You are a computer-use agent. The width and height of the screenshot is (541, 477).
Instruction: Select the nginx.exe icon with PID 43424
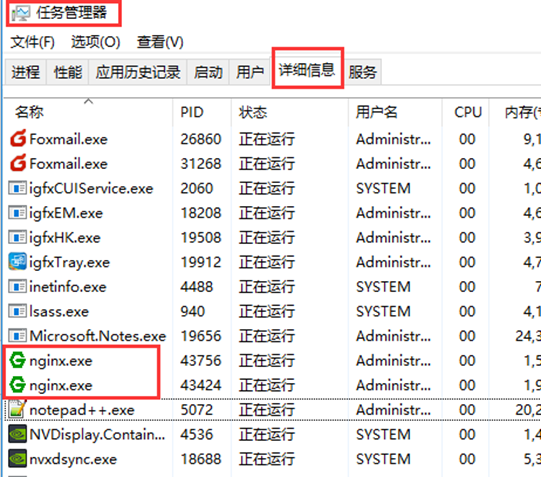click(x=17, y=385)
